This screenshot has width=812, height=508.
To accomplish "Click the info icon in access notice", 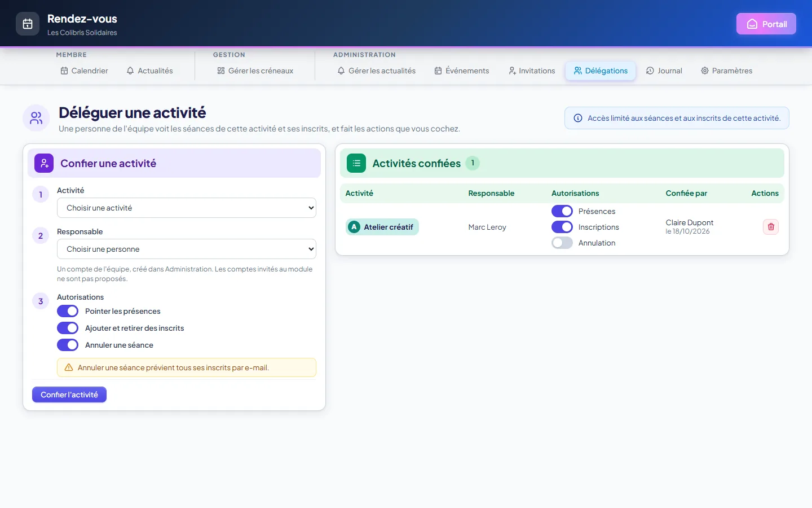I will (x=578, y=118).
